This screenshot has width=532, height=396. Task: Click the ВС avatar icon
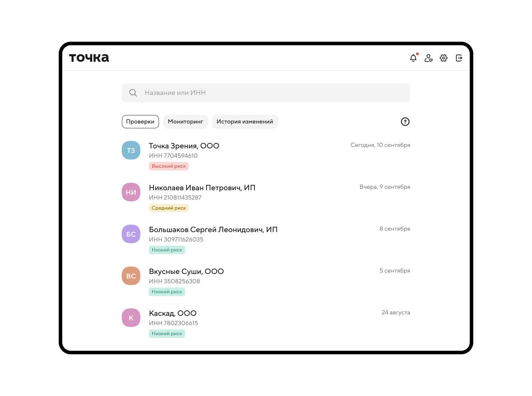click(x=131, y=276)
